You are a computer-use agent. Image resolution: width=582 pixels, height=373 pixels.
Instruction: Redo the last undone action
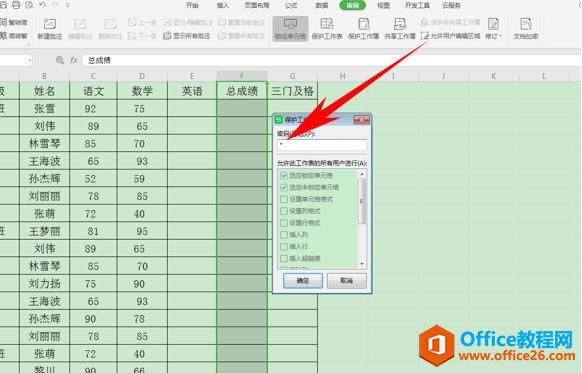tap(55, 5)
